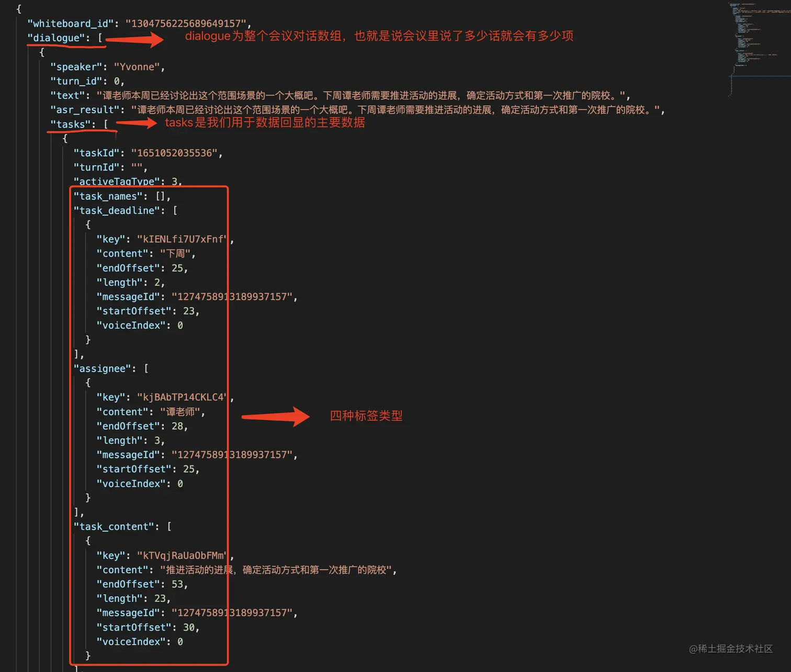The width and height of the screenshot is (791, 672).
Task: Click the "endOffset": 28 line
Action: [142, 426]
